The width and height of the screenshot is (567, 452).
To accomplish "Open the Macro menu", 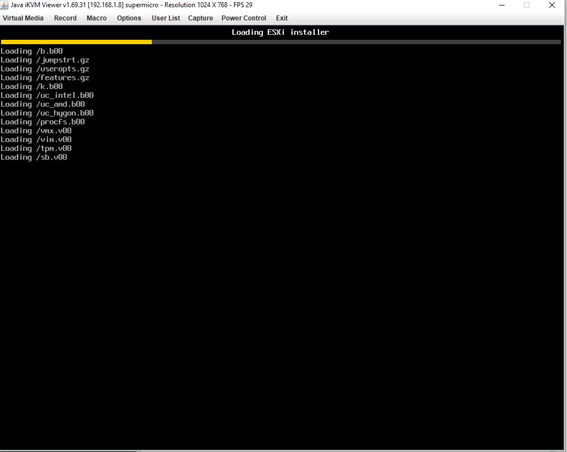I will (96, 18).
